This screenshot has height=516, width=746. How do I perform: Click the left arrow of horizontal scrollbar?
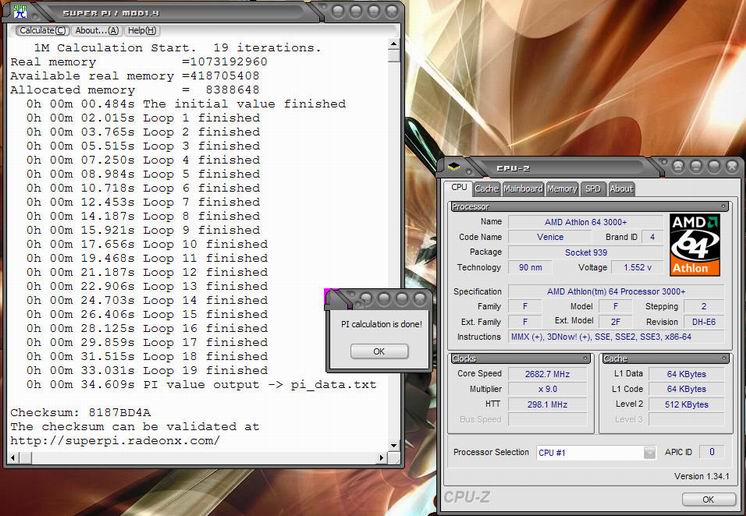click(13, 458)
